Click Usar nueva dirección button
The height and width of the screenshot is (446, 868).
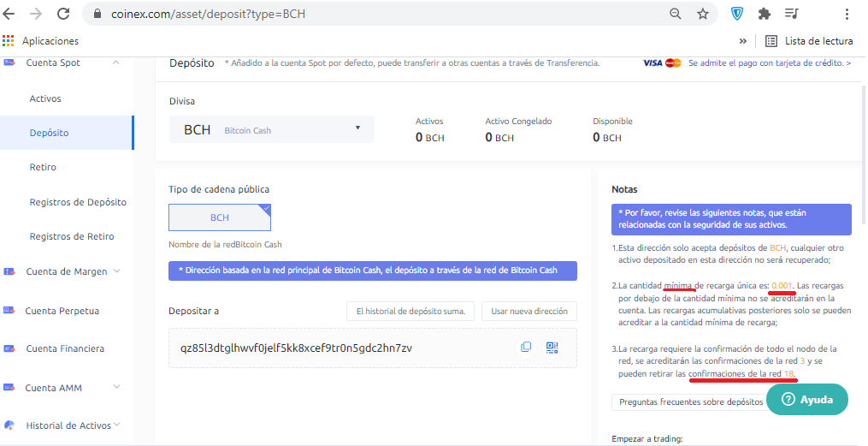[x=529, y=312]
